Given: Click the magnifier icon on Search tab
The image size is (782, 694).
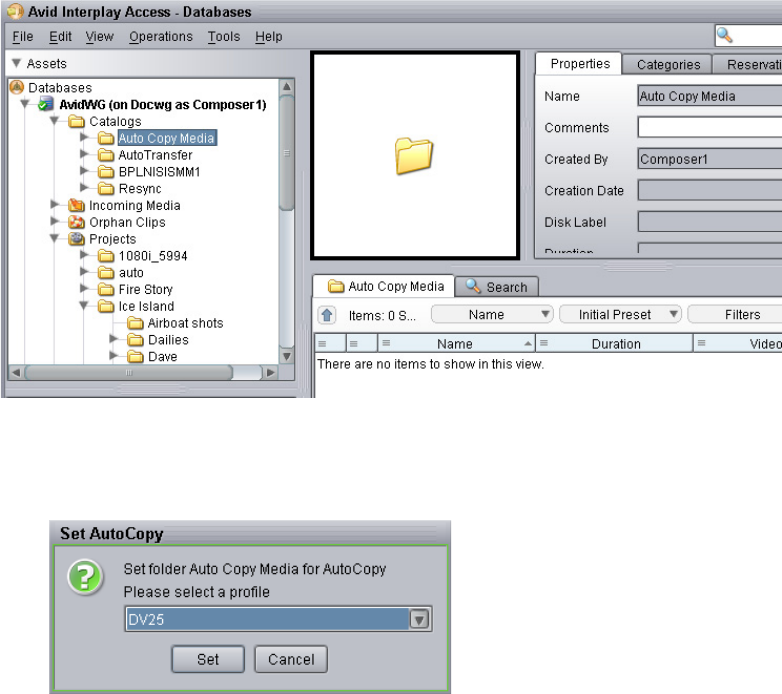Looking at the screenshot, I should coord(473,286).
